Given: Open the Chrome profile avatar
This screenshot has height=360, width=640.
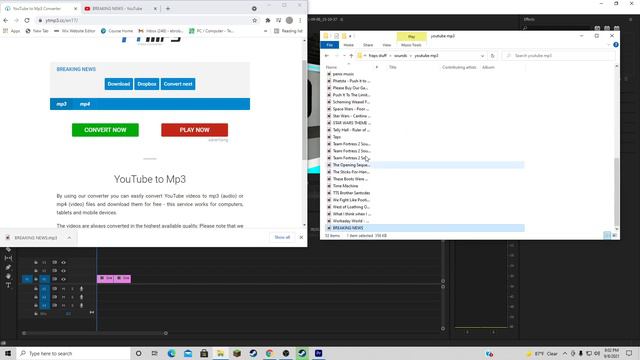Looking at the screenshot, I should (289, 20).
